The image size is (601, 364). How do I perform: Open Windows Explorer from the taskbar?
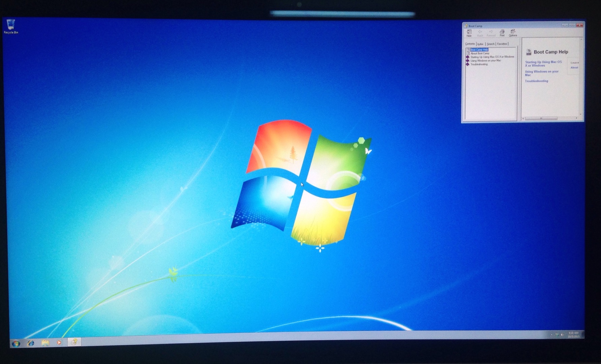[45, 343]
